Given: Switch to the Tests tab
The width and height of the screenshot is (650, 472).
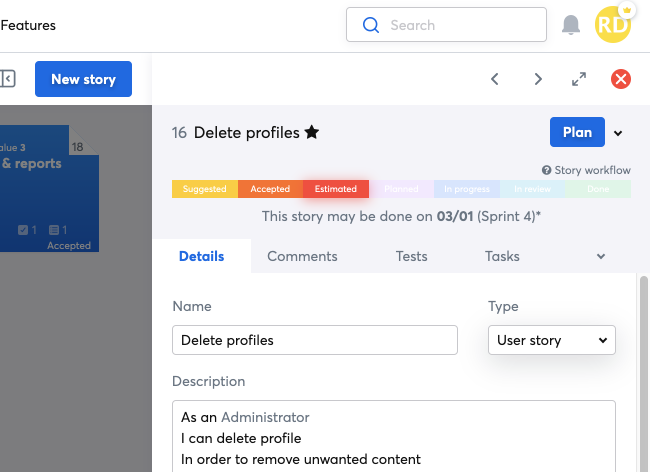Looking at the screenshot, I should click(412, 256).
